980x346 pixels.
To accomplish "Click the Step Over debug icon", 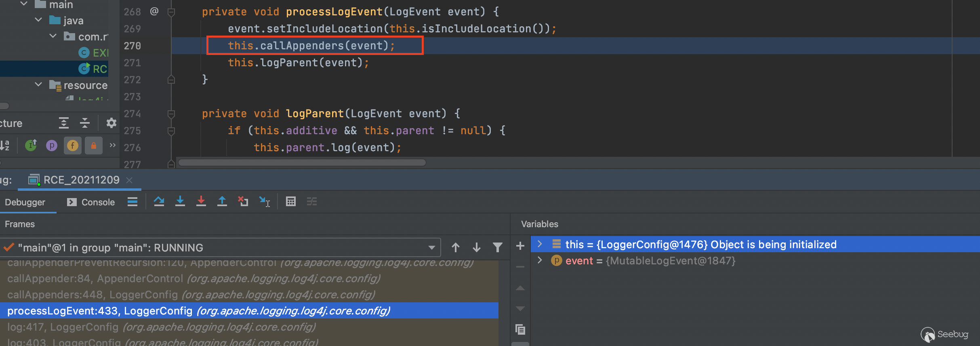I will tap(159, 201).
